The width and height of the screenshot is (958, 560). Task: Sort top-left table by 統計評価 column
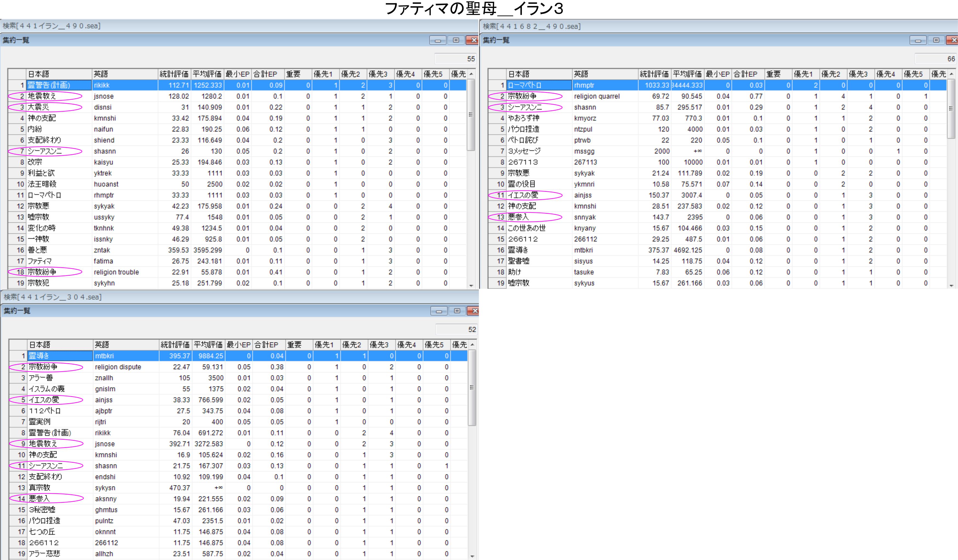click(x=174, y=74)
